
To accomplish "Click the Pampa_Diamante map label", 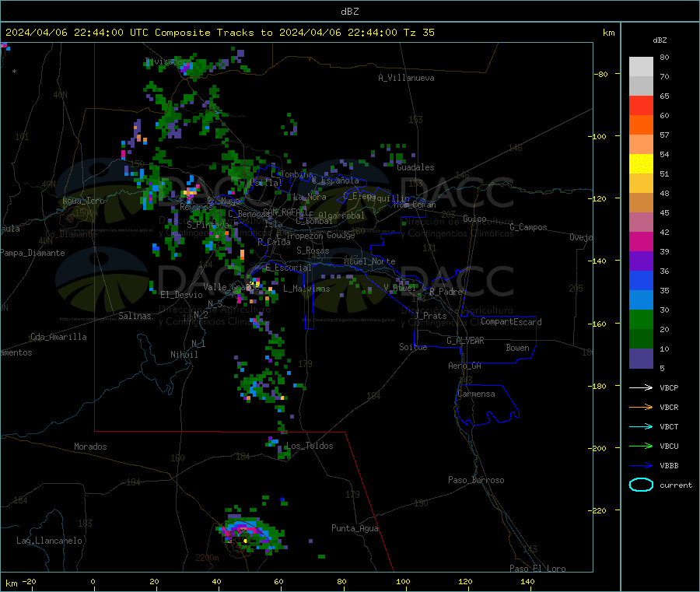I will coord(33,253).
